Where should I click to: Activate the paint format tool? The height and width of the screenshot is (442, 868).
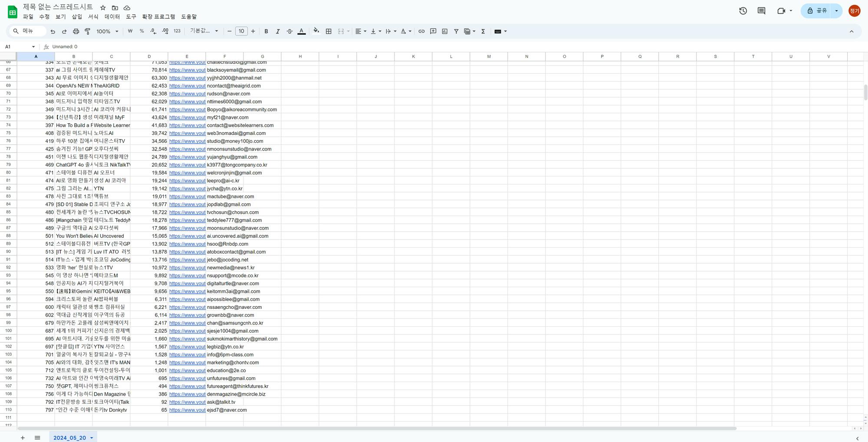click(x=88, y=31)
